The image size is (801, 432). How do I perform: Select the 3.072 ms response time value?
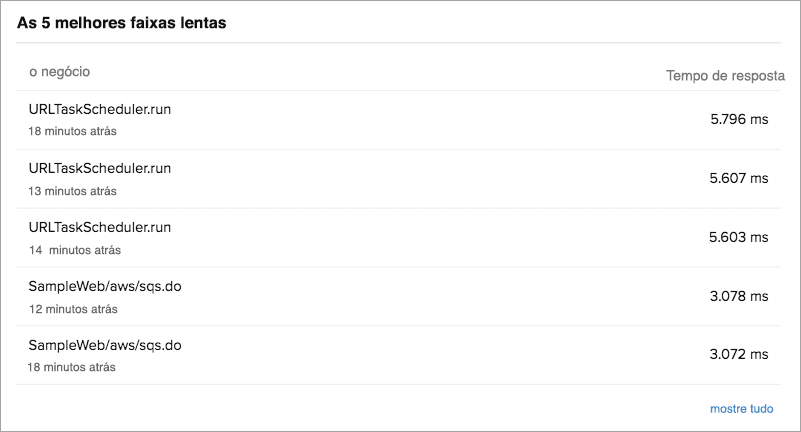(739, 355)
